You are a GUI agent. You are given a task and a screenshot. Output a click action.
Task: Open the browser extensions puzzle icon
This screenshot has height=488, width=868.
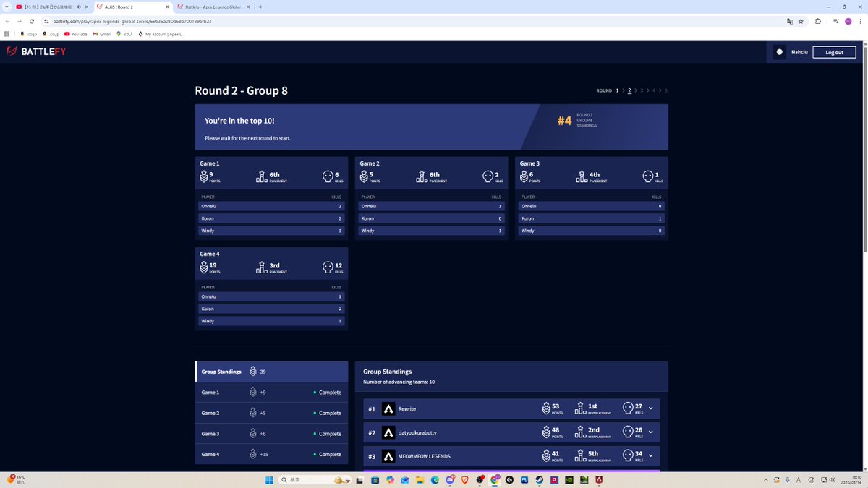tap(818, 21)
